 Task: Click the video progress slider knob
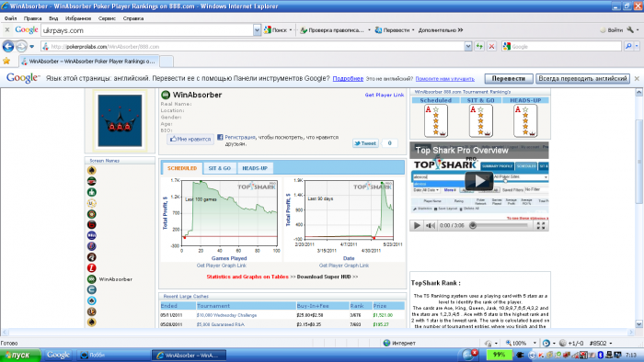tap(473, 225)
